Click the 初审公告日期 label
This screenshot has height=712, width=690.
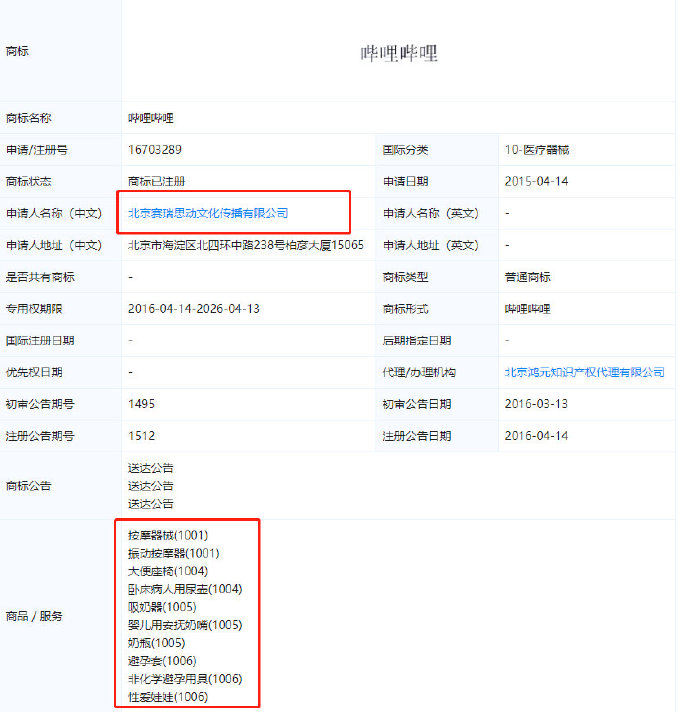click(x=417, y=404)
